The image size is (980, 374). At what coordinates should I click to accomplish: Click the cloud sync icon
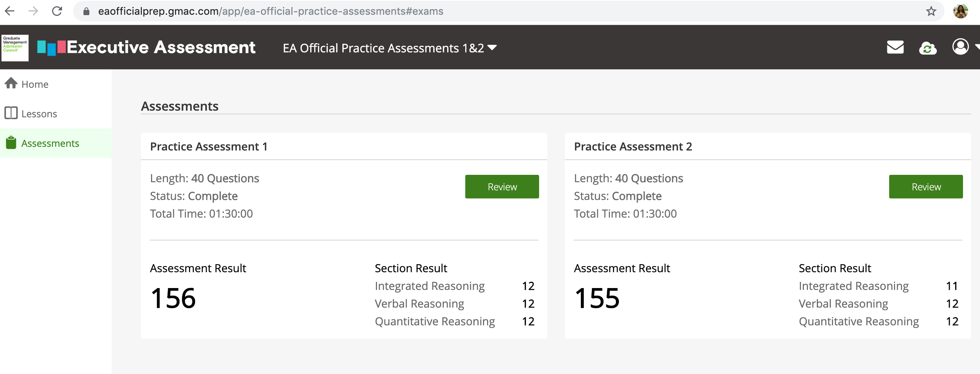click(x=928, y=48)
